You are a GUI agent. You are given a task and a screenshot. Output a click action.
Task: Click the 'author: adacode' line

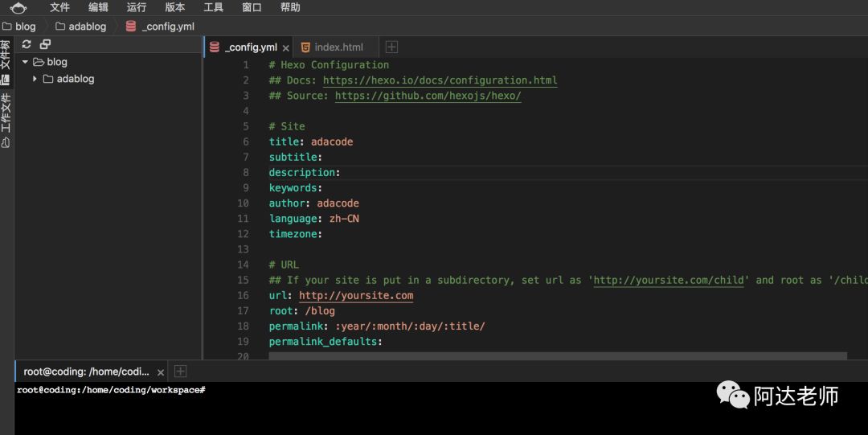(x=314, y=203)
